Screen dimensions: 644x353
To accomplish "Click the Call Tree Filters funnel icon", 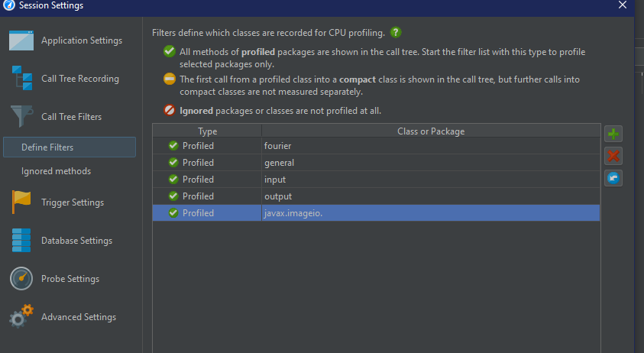I will 21,117.
